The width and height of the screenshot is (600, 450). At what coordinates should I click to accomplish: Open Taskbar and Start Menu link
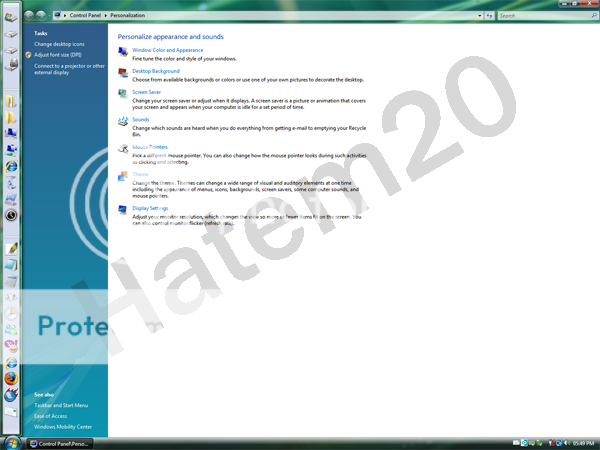pos(61,406)
